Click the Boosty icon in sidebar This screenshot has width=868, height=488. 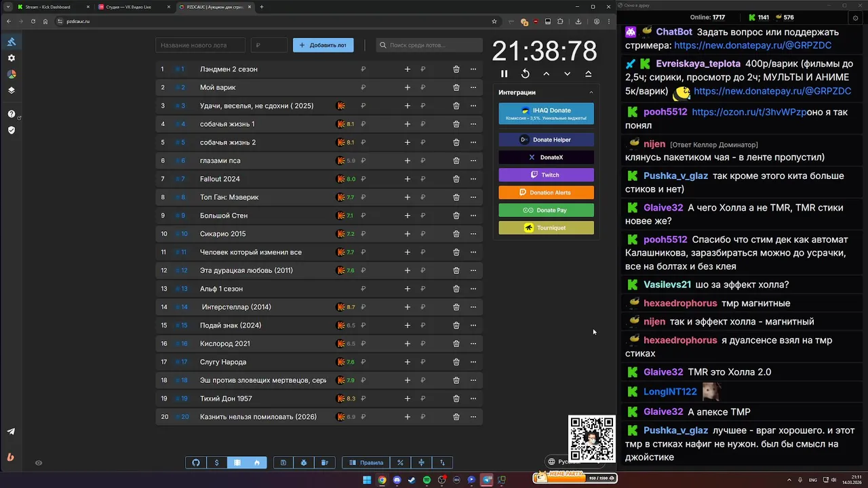point(11,457)
